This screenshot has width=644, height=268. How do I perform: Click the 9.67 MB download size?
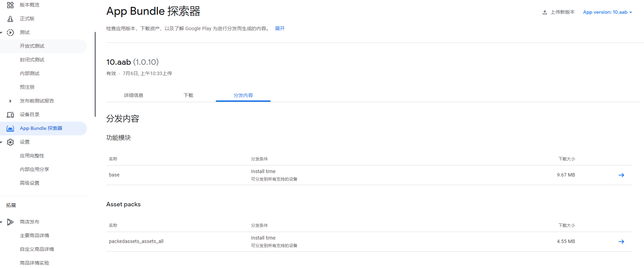tap(566, 175)
